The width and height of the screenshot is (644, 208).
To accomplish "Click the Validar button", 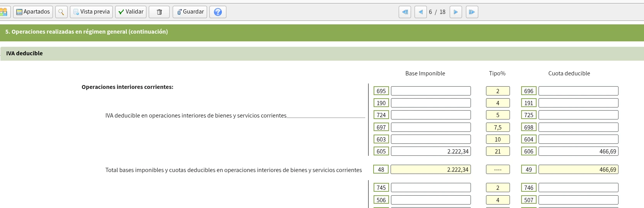I will coord(131,12).
